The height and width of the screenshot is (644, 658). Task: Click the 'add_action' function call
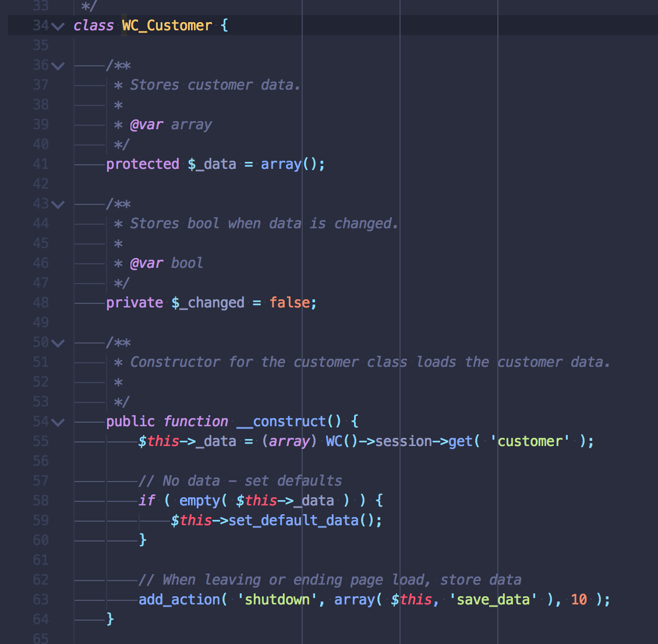[179, 600]
